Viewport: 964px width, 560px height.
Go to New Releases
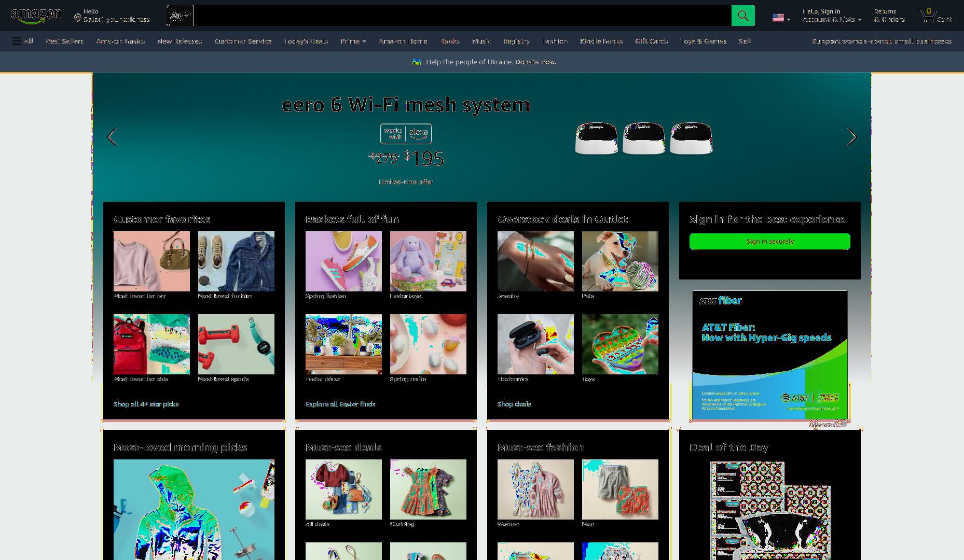(180, 41)
